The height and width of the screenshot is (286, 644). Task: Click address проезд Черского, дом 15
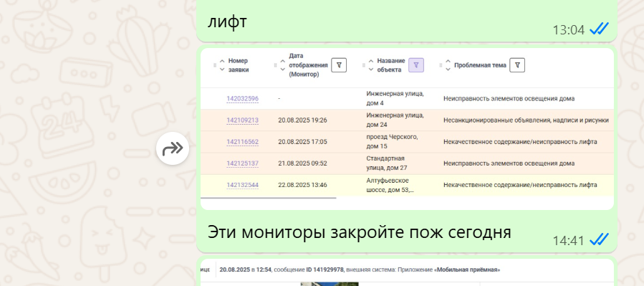pyautogui.click(x=392, y=141)
